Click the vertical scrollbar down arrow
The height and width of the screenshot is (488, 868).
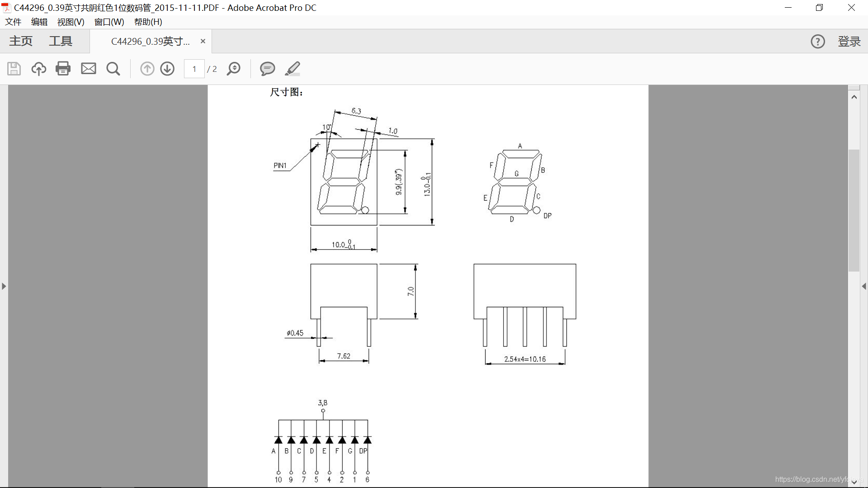pyautogui.click(x=854, y=482)
